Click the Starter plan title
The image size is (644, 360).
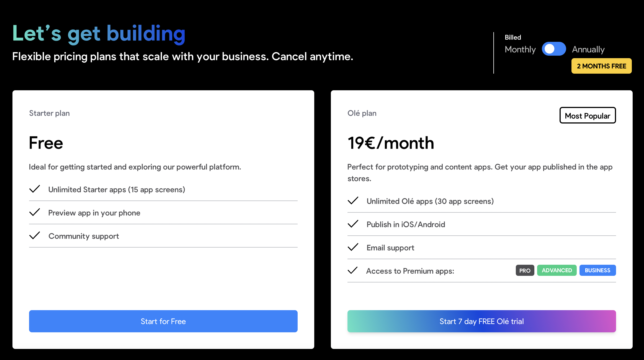[x=49, y=113]
